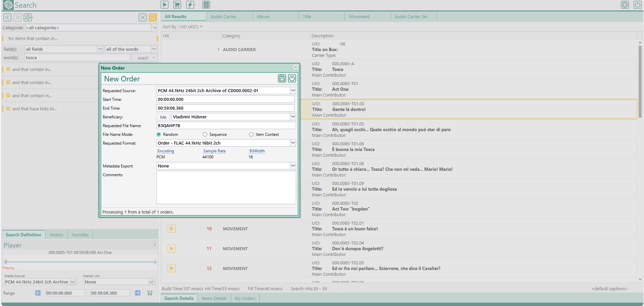Open the shopping cart in top toolbar

click(177, 5)
